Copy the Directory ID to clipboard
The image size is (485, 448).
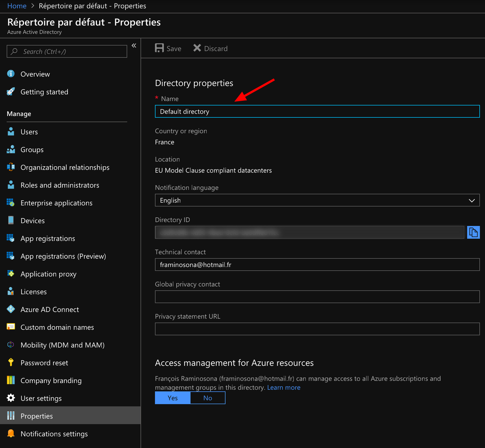point(473,232)
